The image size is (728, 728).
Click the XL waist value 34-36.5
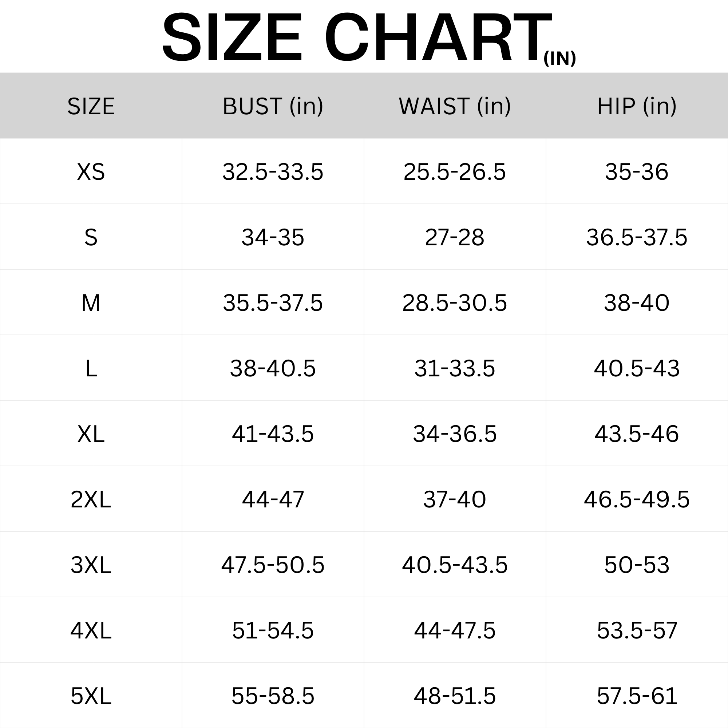(455, 434)
